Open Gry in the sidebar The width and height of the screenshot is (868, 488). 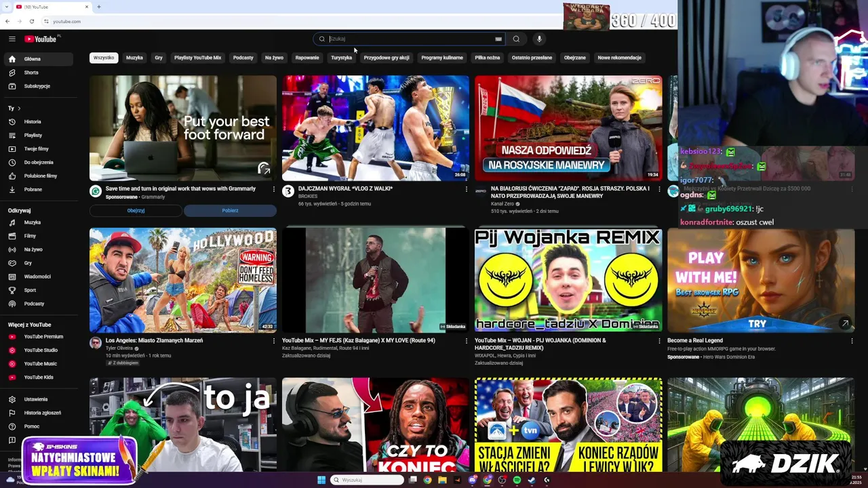pyautogui.click(x=38, y=263)
